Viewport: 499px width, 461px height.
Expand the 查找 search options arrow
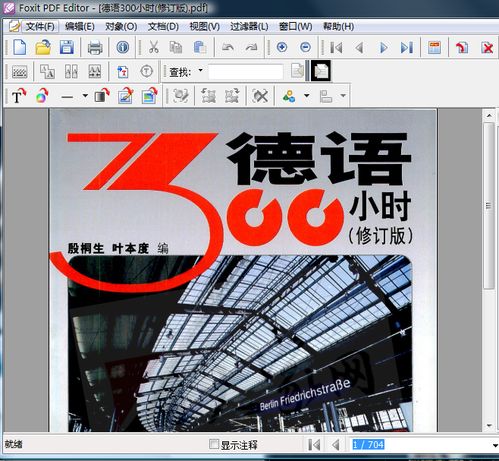coord(200,70)
